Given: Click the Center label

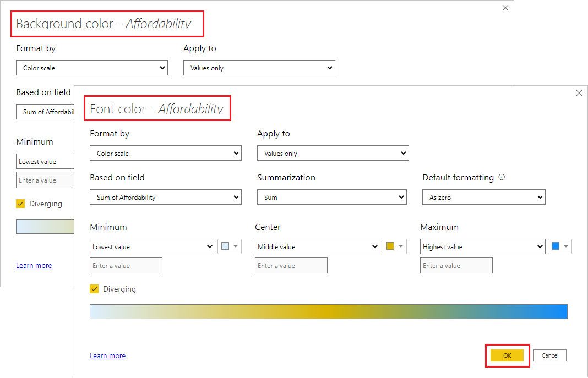Looking at the screenshot, I should coord(268,227).
